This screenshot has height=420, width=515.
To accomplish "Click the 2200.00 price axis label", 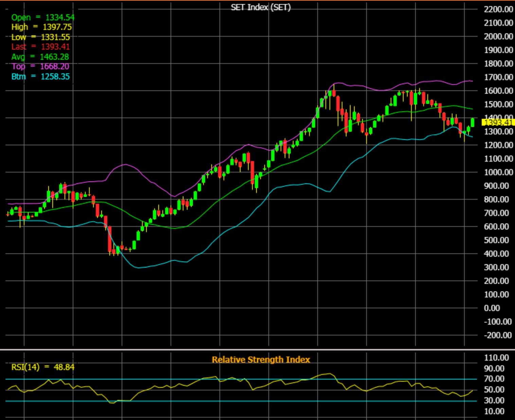I will 498,9.
